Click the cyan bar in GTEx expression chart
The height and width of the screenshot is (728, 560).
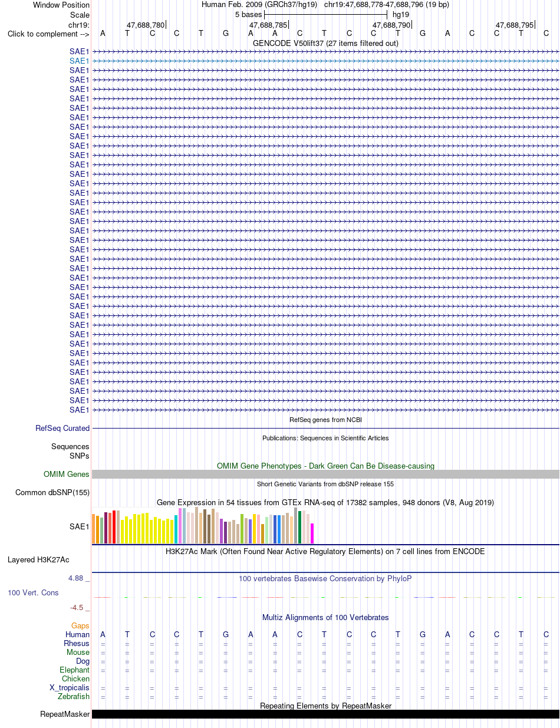point(176,529)
